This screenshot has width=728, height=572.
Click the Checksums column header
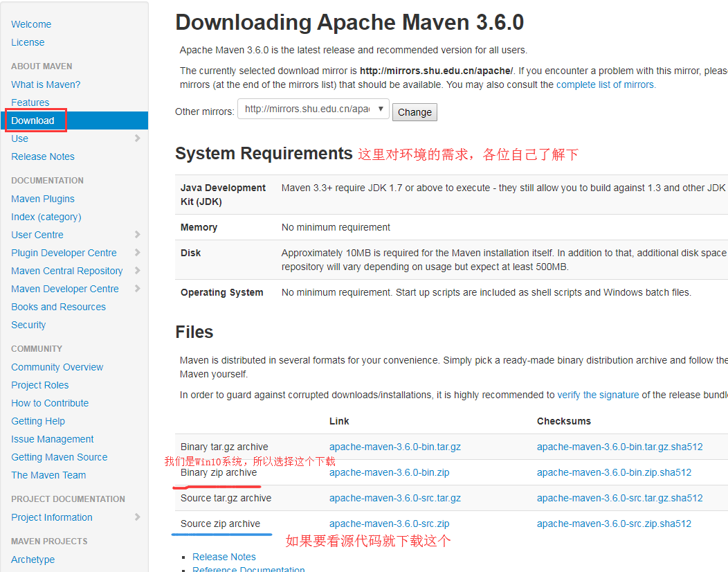pyautogui.click(x=563, y=421)
